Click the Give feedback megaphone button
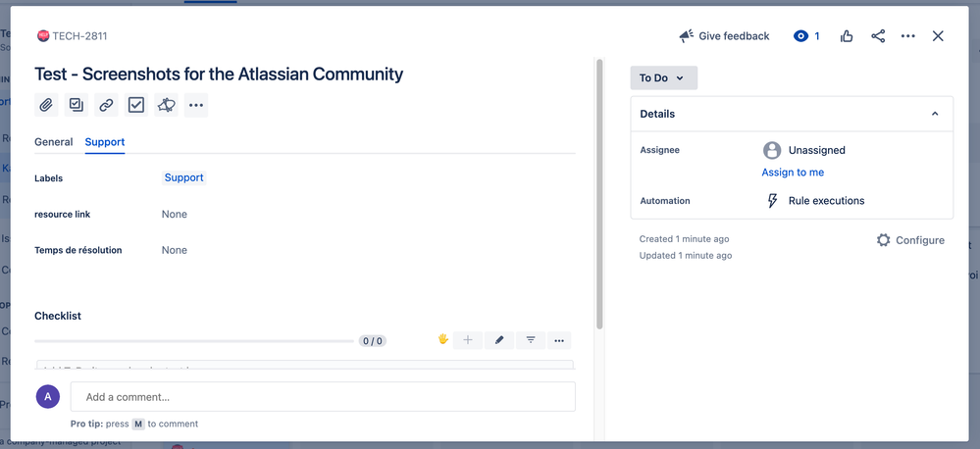 coord(724,36)
